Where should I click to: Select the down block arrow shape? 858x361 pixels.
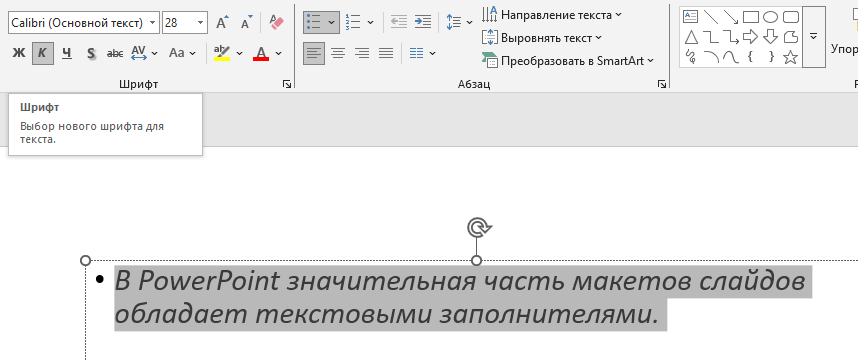tap(770, 37)
